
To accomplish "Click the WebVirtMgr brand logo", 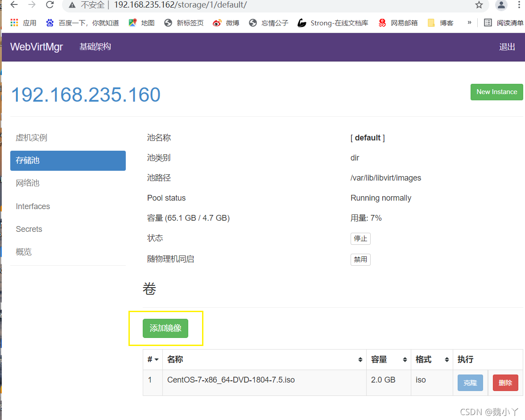I will [37, 47].
